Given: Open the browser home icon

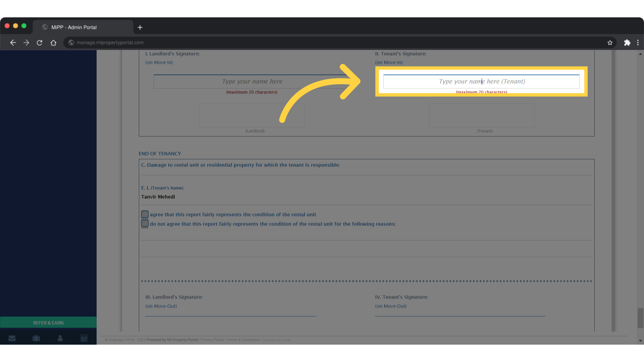Looking at the screenshot, I should tap(53, 43).
